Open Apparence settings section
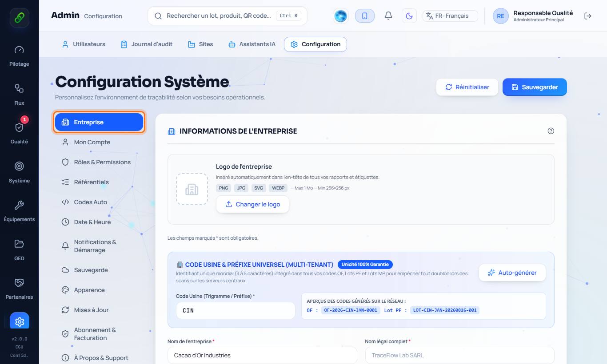 pos(99,290)
